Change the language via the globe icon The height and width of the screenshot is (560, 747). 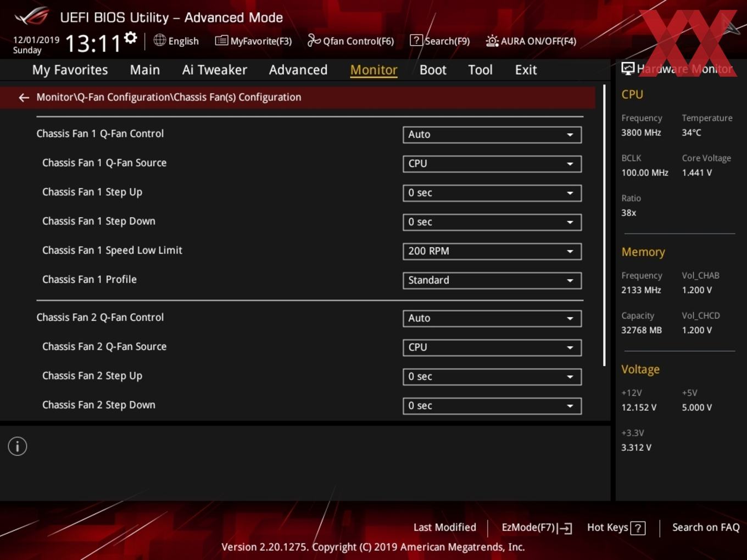(159, 40)
